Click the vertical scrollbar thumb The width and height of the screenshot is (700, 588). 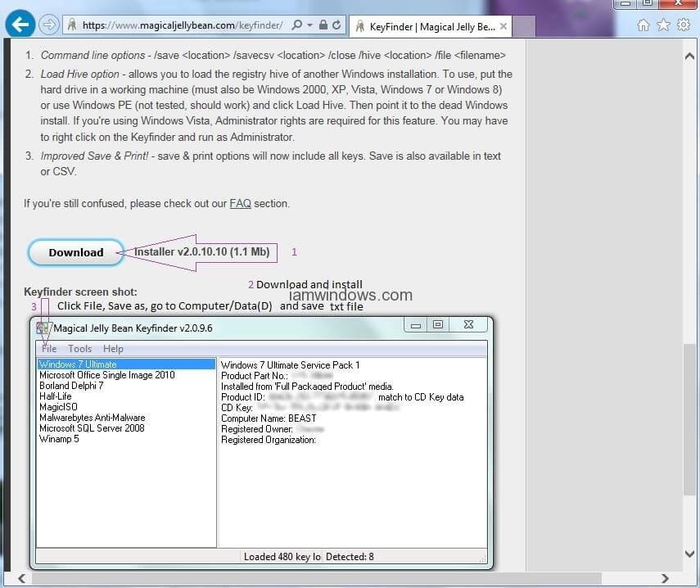tap(689, 419)
